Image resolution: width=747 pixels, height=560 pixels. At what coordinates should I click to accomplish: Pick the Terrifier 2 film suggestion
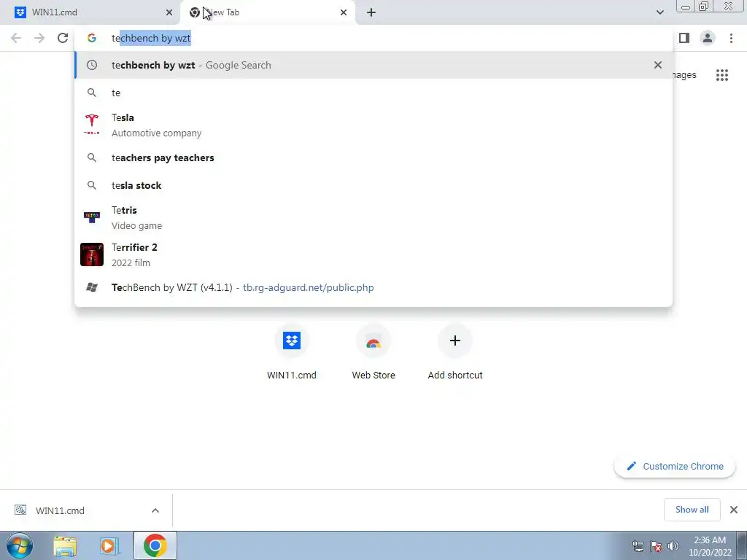coord(373,254)
